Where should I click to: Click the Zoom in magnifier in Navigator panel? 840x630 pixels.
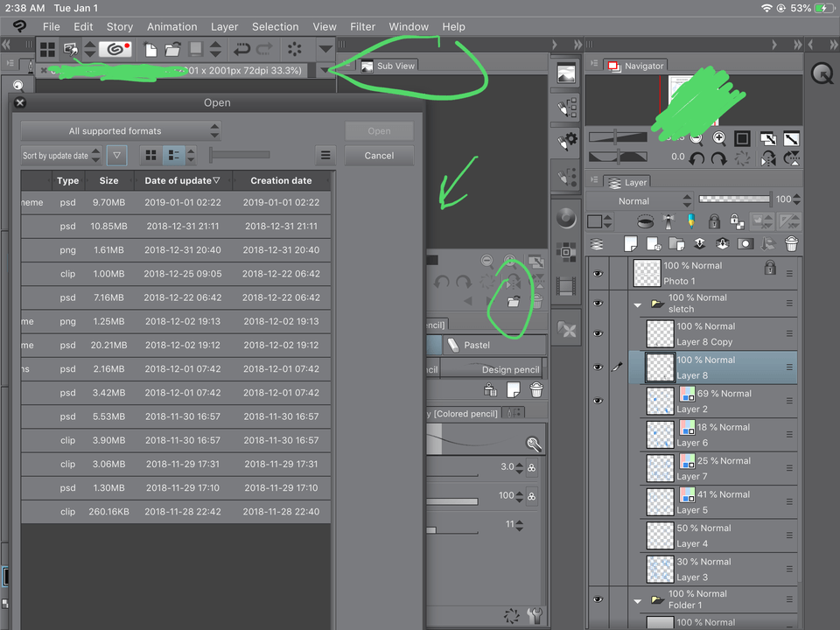point(719,139)
